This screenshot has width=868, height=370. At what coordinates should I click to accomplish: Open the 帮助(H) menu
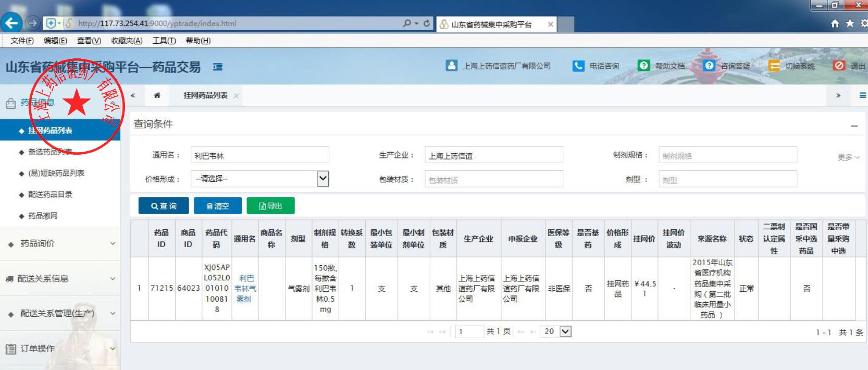tap(198, 41)
